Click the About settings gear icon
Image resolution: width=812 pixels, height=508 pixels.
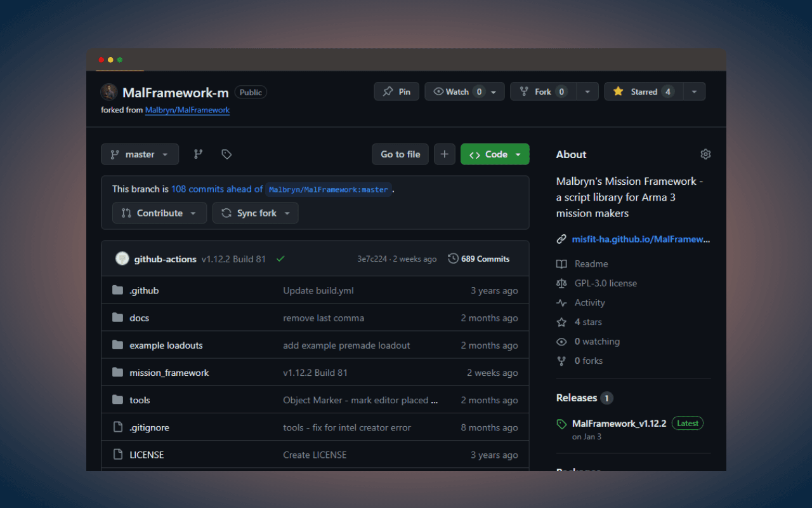coord(705,154)
